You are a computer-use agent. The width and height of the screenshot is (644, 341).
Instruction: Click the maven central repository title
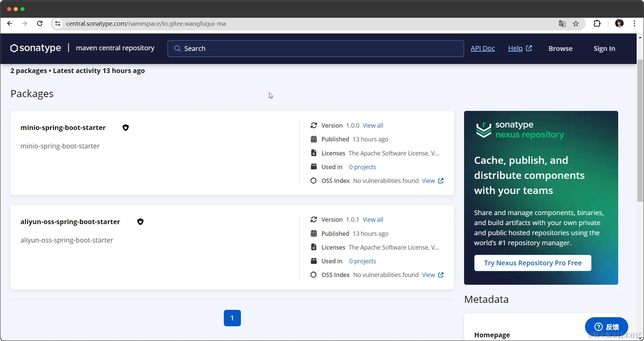tap(115, 48)
